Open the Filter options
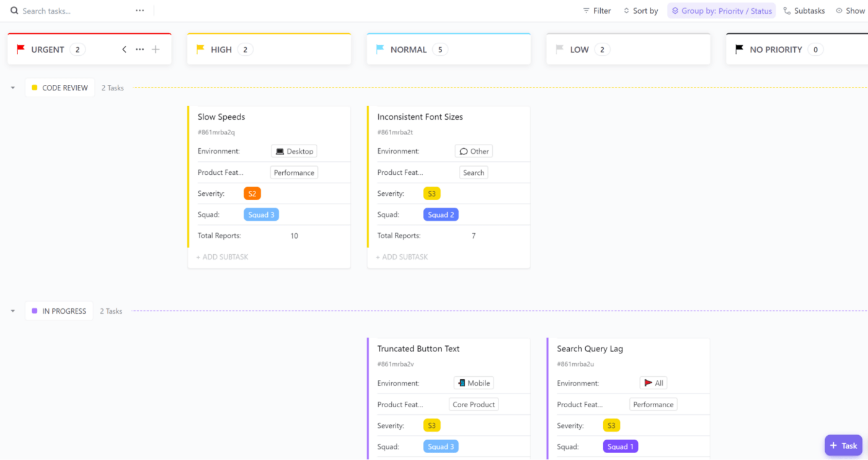868x460 pixels. coord(597,11)
